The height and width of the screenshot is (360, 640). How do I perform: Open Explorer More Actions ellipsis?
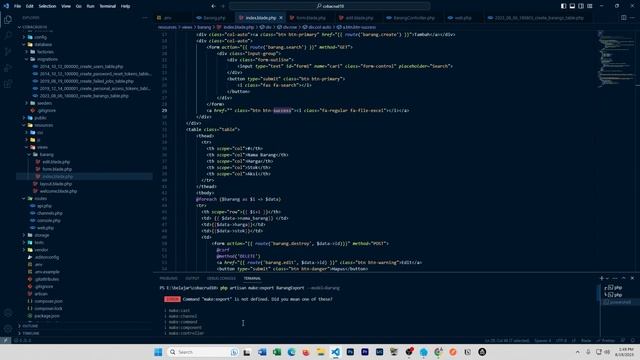click(x=145, y=18)
